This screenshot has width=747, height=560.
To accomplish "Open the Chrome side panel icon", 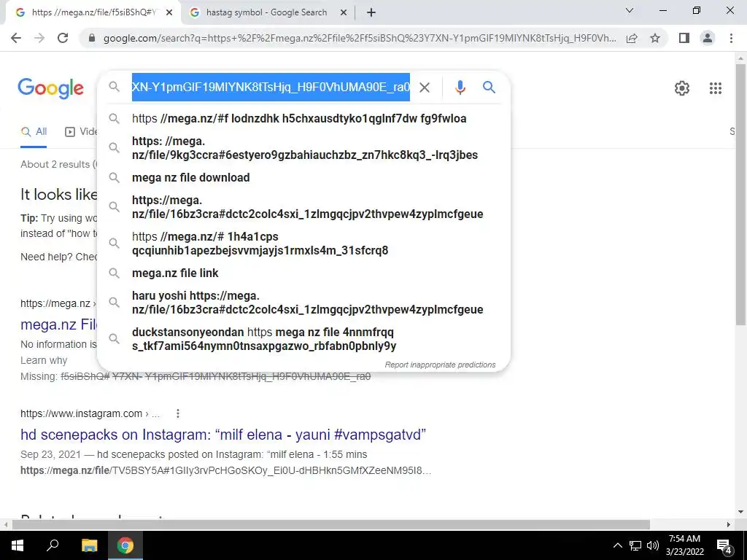I will [684, 38].
